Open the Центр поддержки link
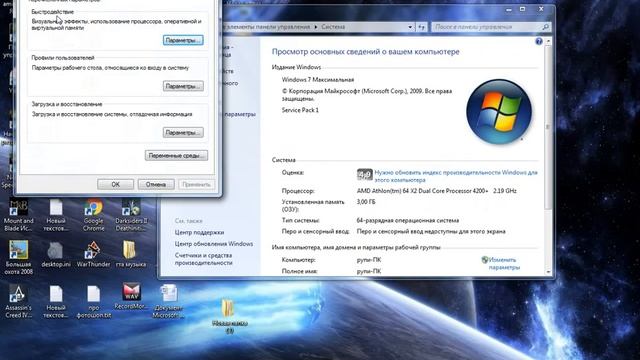Image resolution: width=640 pixels, height=360 pixels. 199,232
